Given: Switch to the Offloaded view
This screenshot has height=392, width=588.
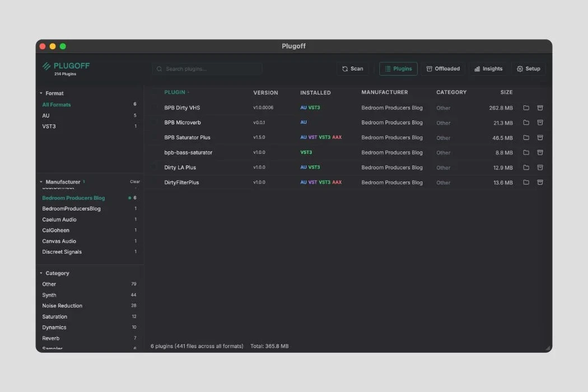Looking at the screenshot, I should tap(443, 69).
